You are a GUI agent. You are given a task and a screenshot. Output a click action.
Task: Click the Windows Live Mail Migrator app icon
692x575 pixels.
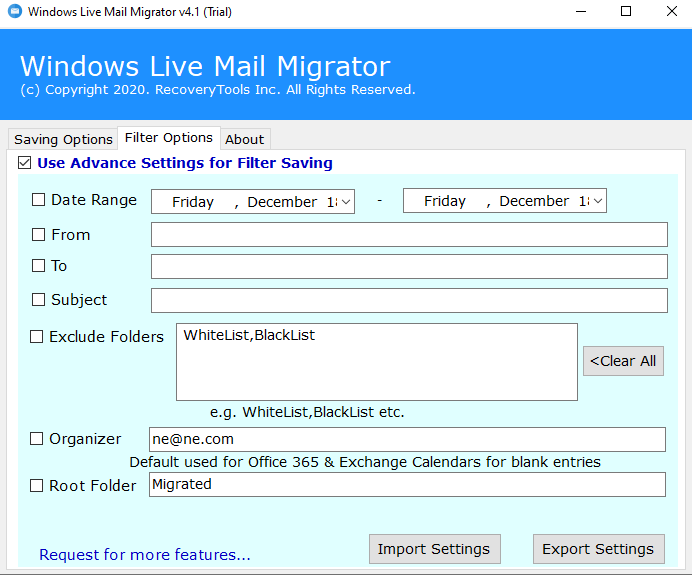pyautogui.click(x=15, y=11)
